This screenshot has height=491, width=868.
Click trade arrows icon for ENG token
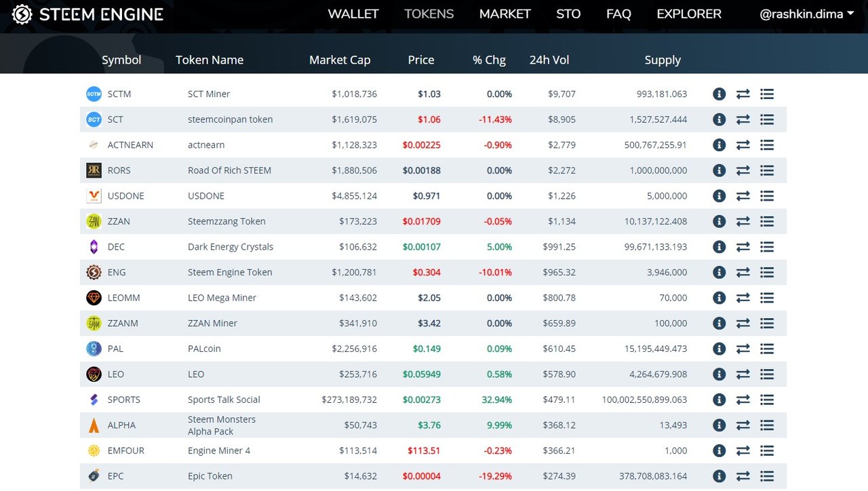(x=743, y=273)
